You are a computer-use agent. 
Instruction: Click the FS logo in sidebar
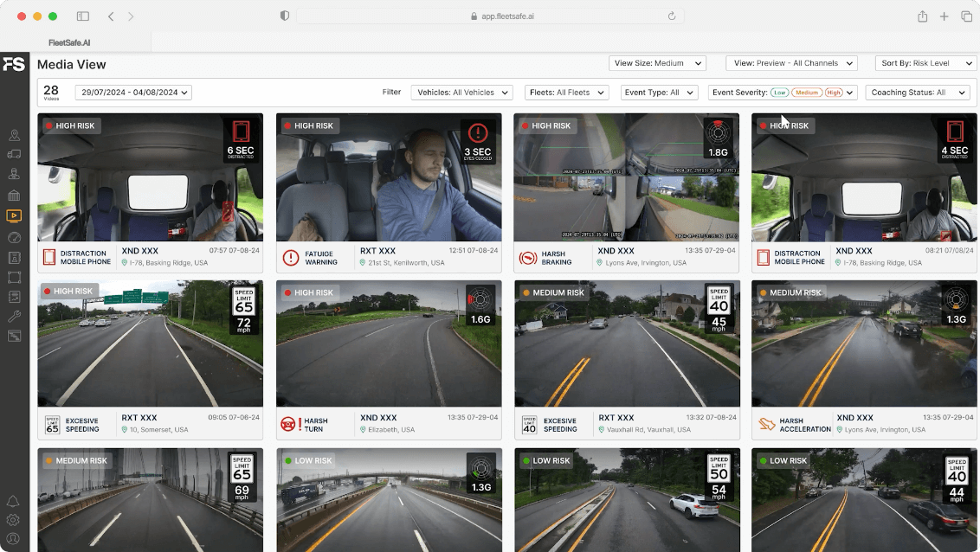14,65
